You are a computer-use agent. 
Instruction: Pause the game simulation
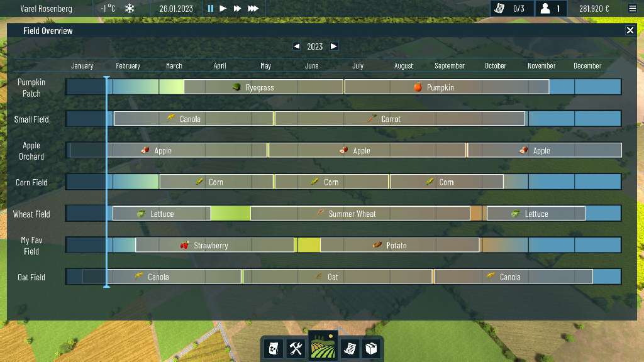[x=211, y=9]
